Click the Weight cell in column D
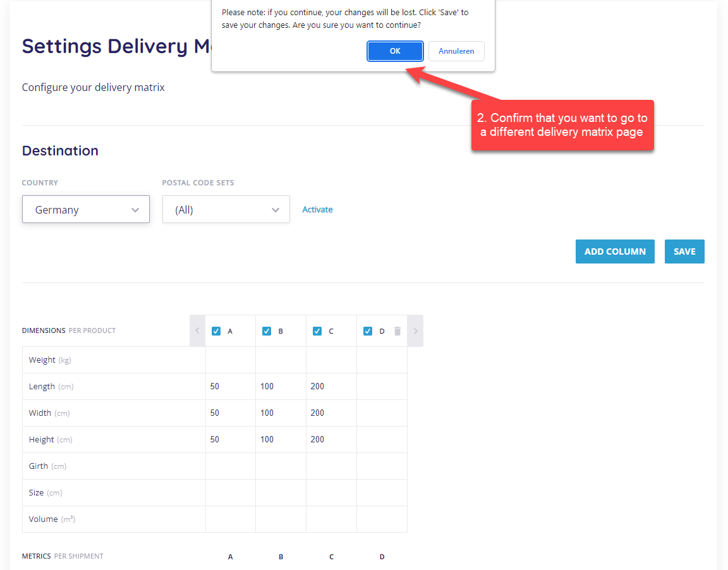The height and width of the screenshot is (570, 728). point(382,360)
